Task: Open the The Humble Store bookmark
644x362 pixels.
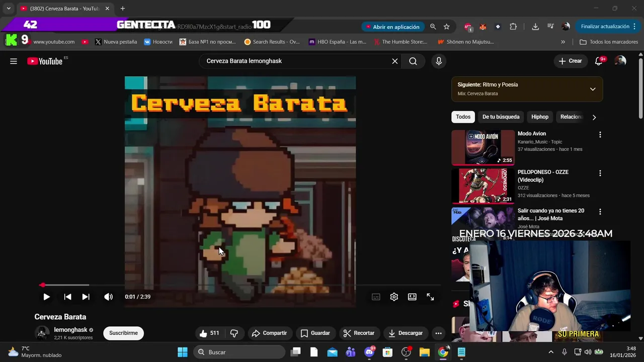Action: tap(400, 42)
